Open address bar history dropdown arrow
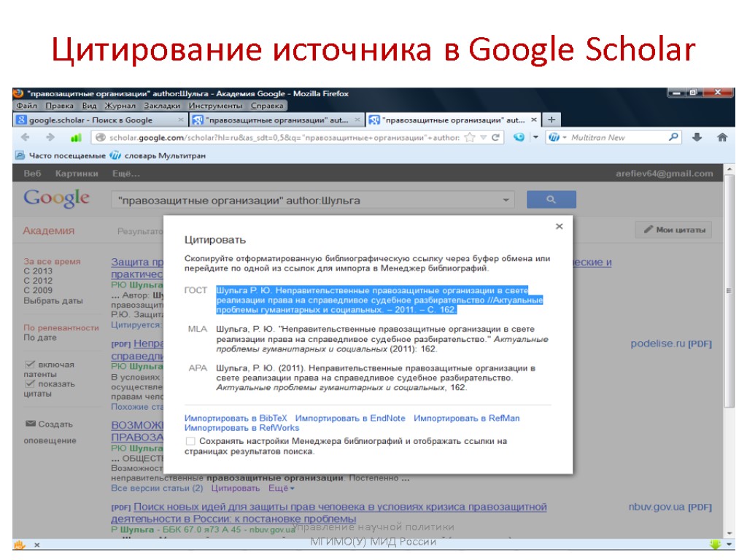Viewport: 747px width, 560px height. coord(483,138)
